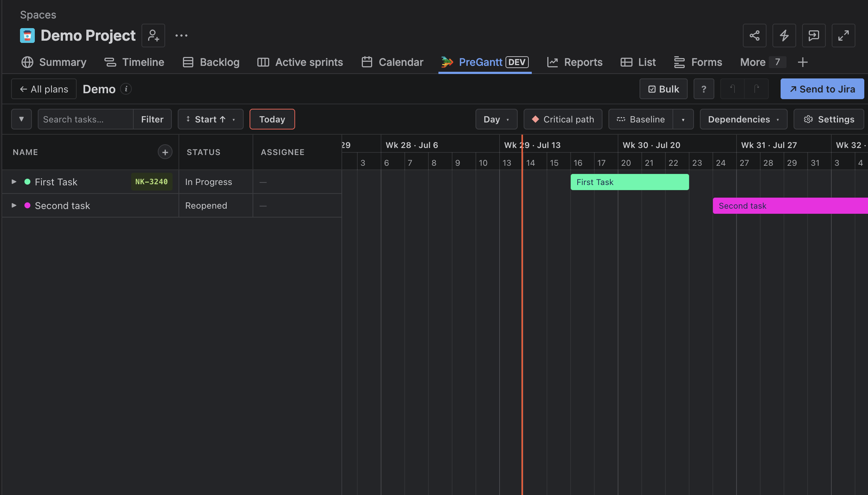This screenshot has width=868, height=495.
Task: Enable Bulk selection mode
Action: pos(664,89)
